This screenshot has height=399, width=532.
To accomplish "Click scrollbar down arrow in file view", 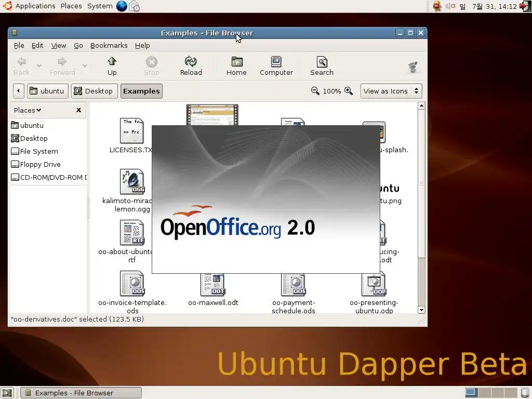I will (421, 310).
